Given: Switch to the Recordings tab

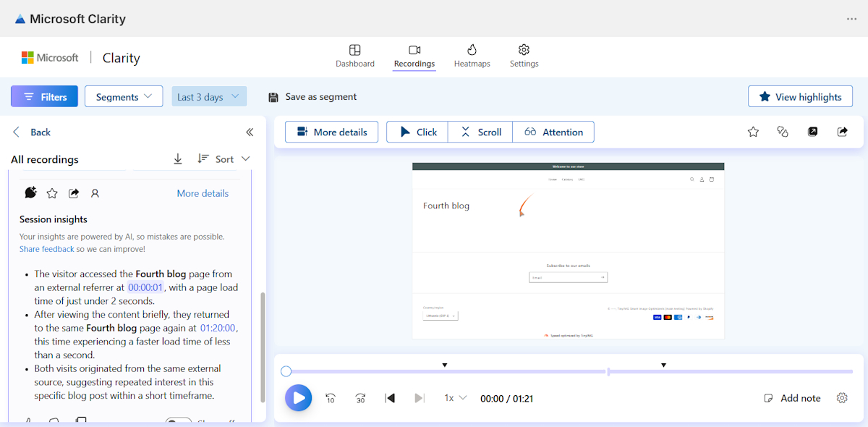Looking at the screenshot, I should pyautogui.click(x=414, y=56).
